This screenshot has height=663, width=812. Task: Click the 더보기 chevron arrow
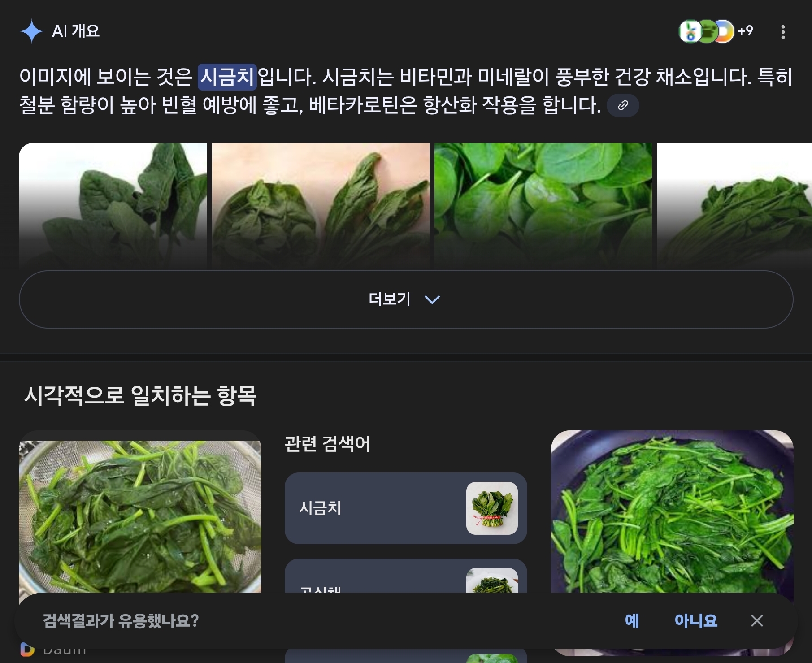point(432,299)
